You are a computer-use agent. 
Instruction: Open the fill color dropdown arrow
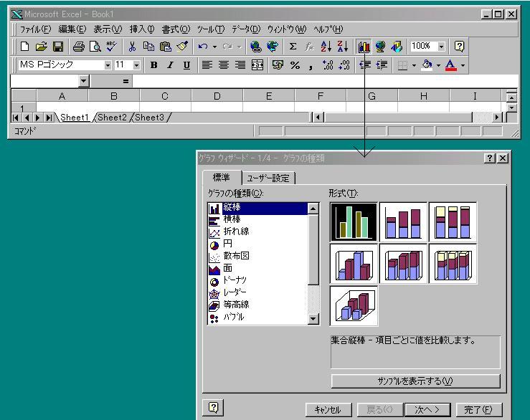pyautogui.click(x=438, y=65)
